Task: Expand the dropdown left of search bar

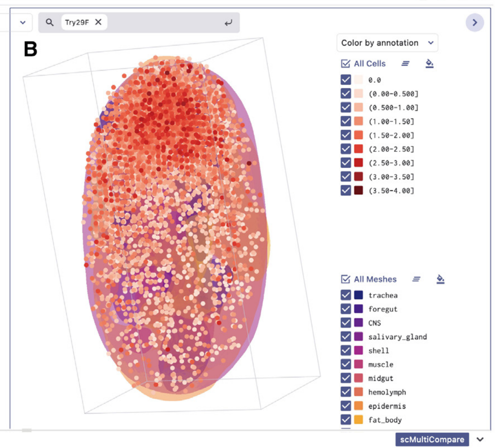Action: pyautogui.click(x=23, y=22)
